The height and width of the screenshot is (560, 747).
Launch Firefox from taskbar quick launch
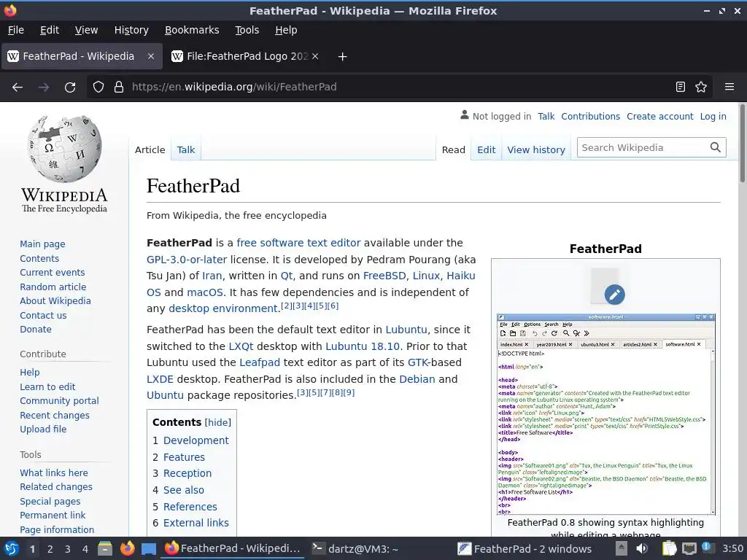[x=127, y=548]
